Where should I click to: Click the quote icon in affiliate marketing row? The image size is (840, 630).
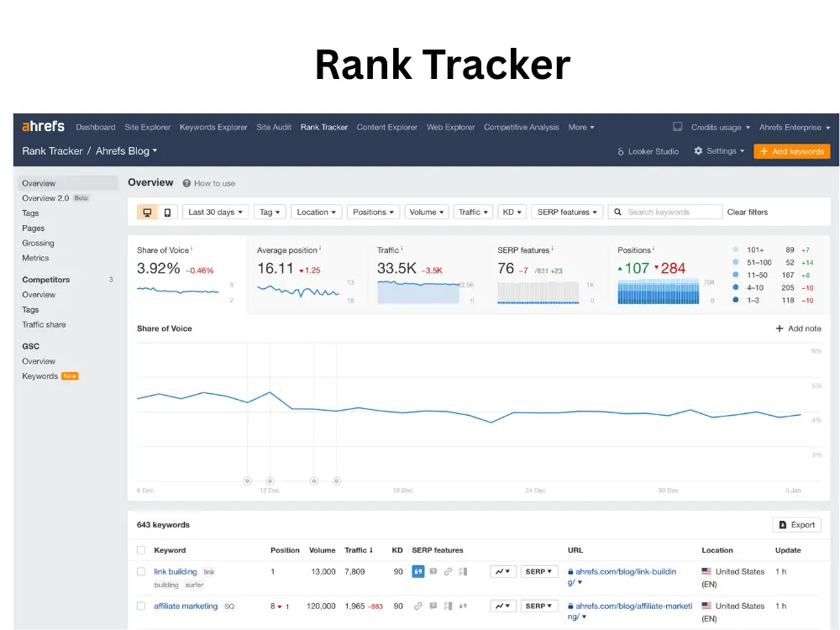[463, 606]
